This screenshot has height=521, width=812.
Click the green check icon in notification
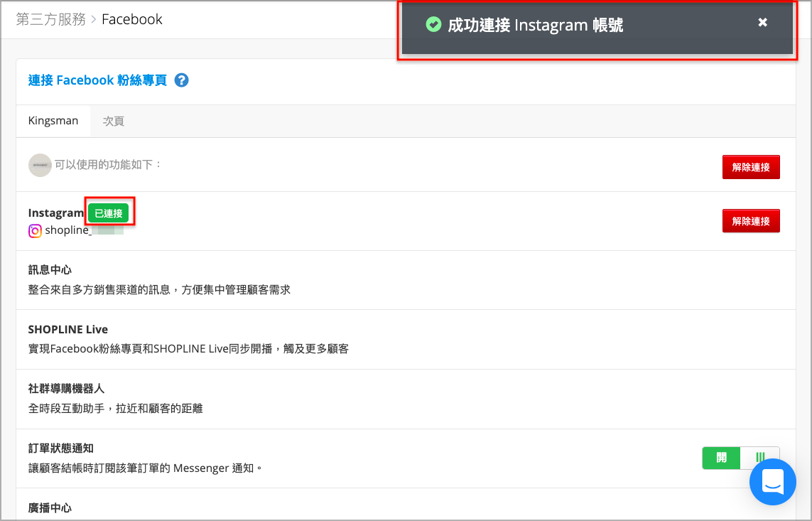[433, 24]
